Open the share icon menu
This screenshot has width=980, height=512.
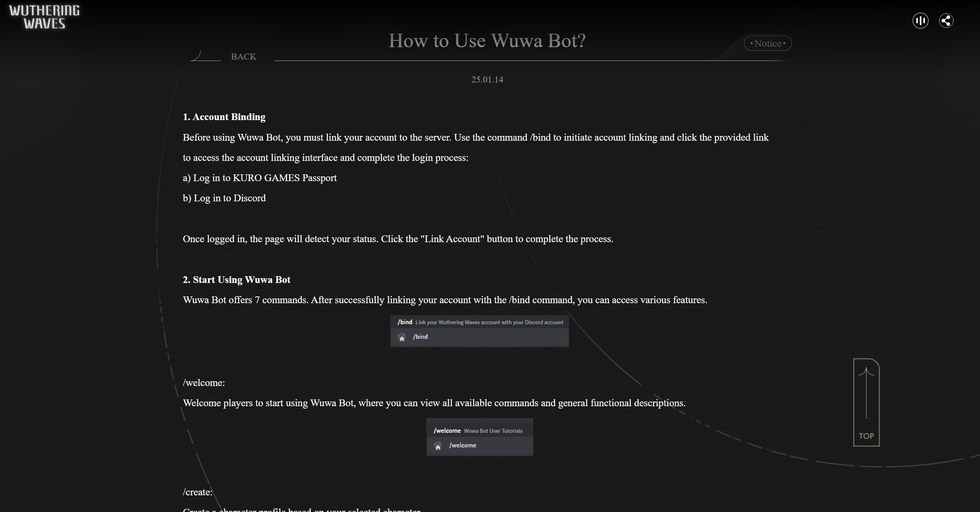point(946,21)
